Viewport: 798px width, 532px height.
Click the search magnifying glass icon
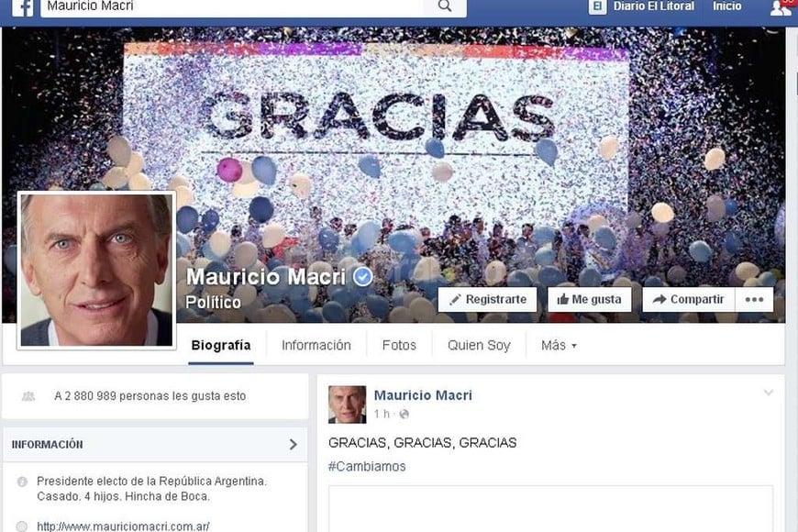(444, 6)
